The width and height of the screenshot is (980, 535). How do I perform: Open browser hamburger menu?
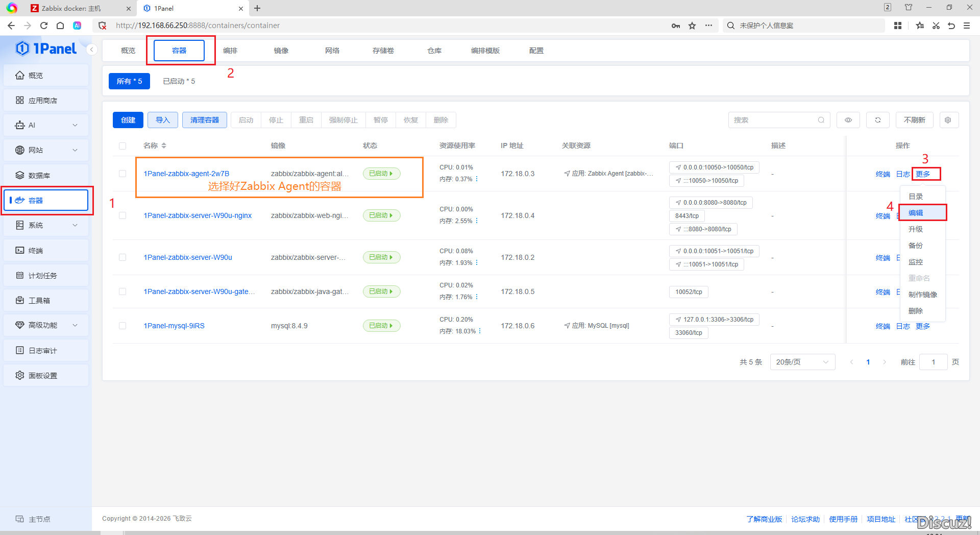[967, 26]
